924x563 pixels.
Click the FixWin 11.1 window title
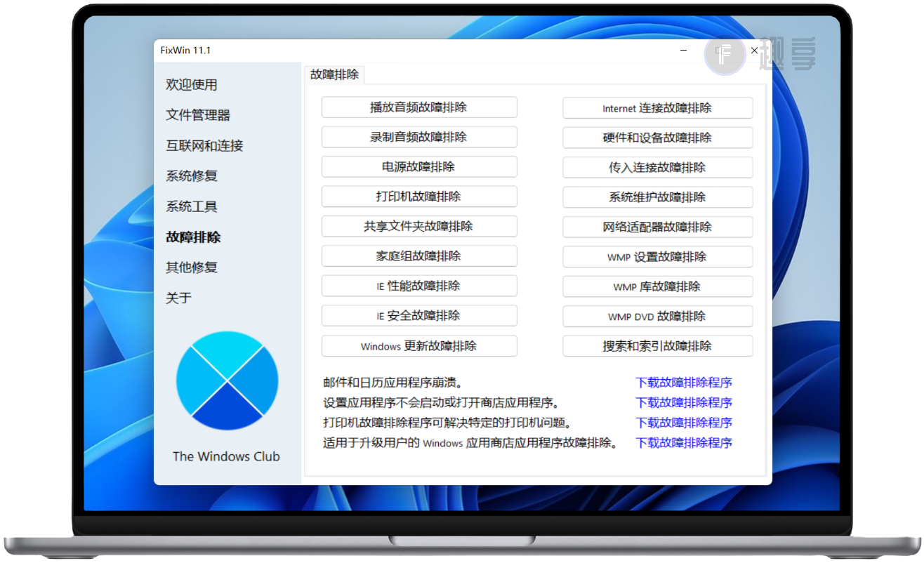[x=185, y=51]
